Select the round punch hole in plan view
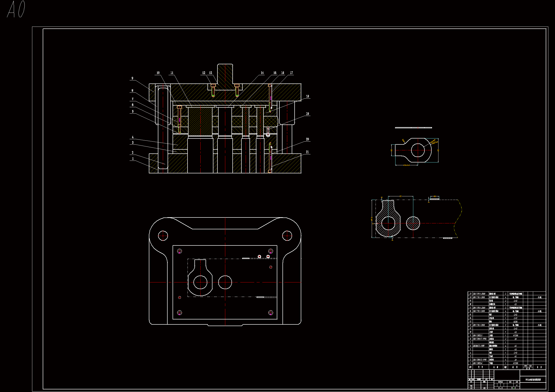 225,282
